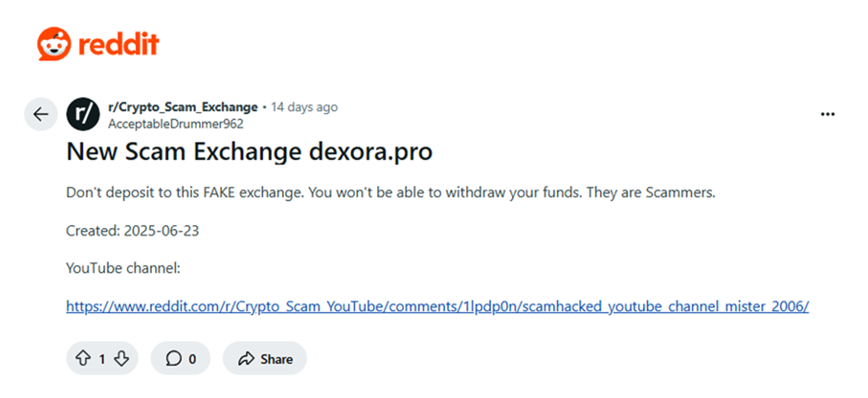
Task: Click the share arrow icon
Action: coord(246,358)
